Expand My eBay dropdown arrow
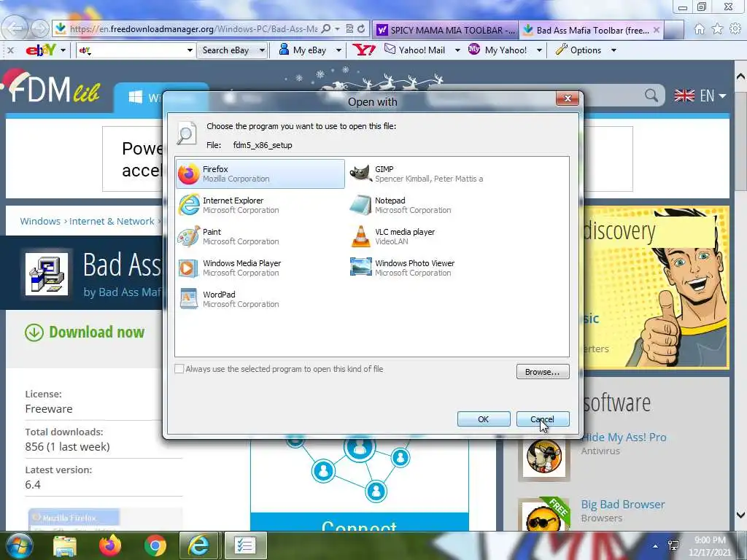The image size is (747, 560). (x=338, y=50)
